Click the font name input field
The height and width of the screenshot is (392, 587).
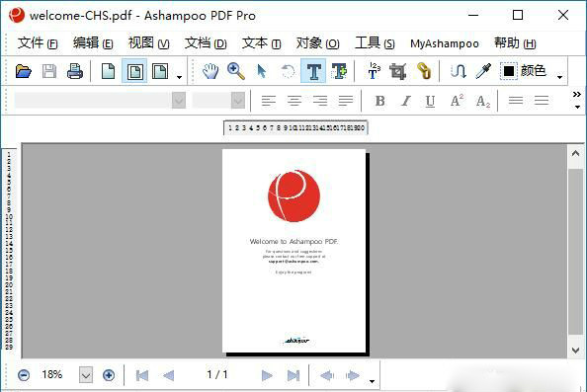93,101
